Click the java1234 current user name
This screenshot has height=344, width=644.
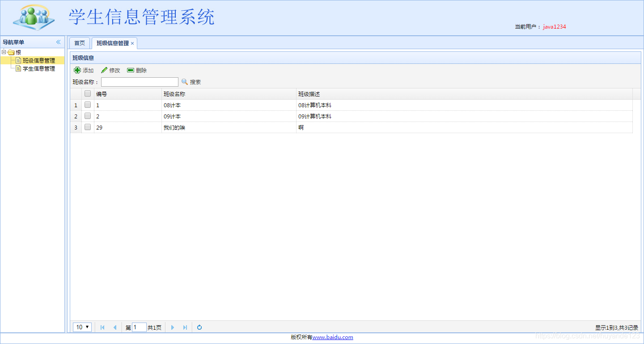(555, 27)
